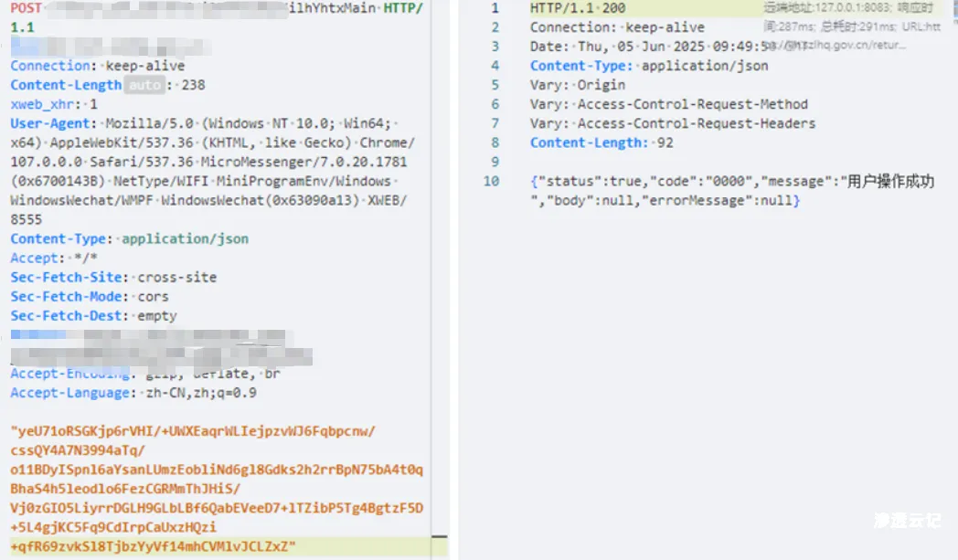The height and width of the screenshot is (560, 958).
Task: Click the request Content-Type application/json value
Action: click(x=185, y=238)
